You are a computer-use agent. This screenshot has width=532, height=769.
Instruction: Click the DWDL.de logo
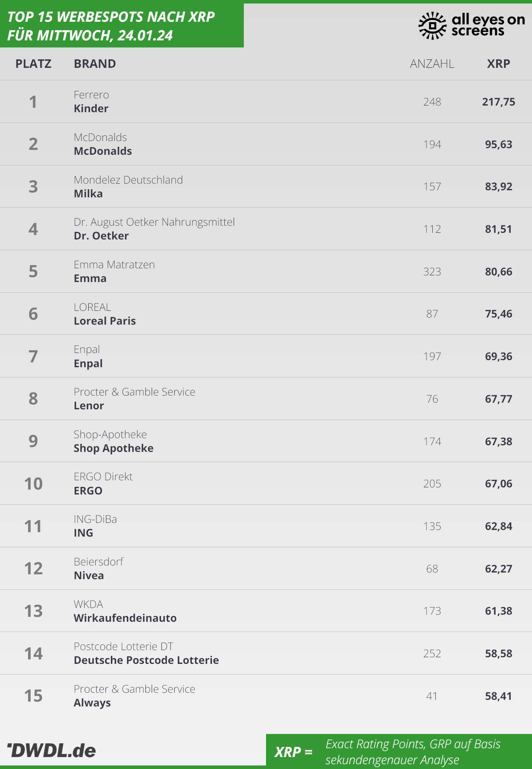tap(52, 750)
